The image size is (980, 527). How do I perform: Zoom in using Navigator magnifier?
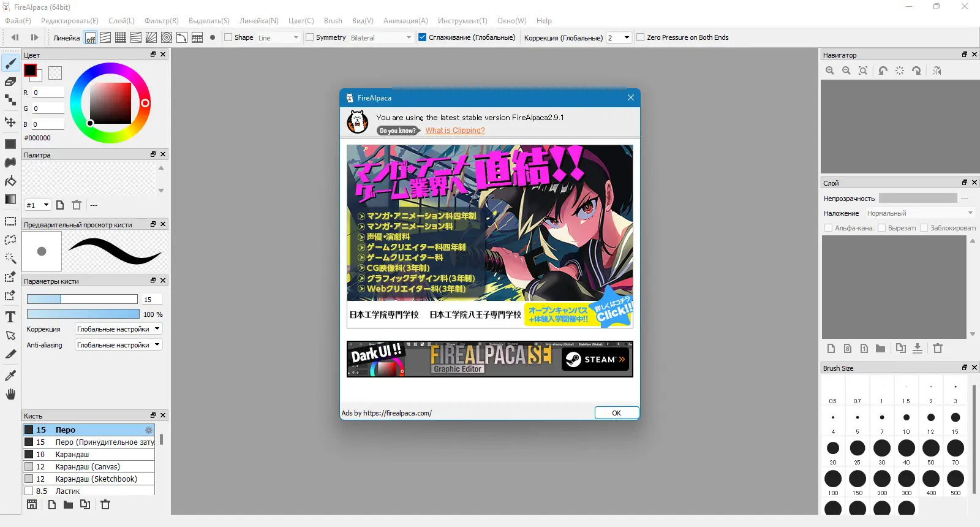pyautogui.click(x=830, y=70)
